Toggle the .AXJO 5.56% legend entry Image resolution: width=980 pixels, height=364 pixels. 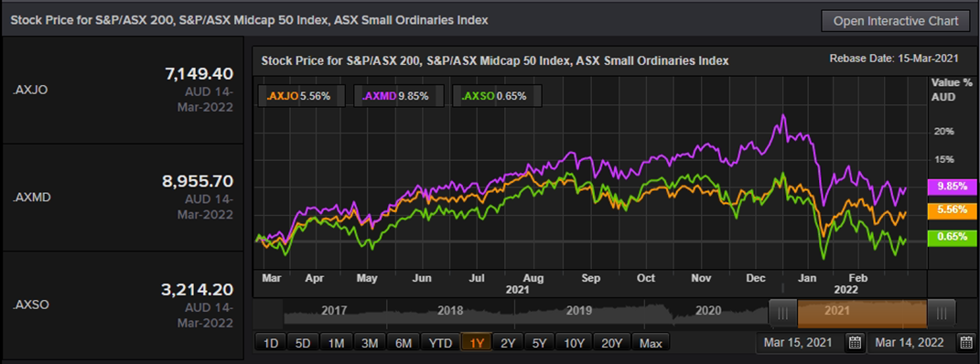point(301,96)
